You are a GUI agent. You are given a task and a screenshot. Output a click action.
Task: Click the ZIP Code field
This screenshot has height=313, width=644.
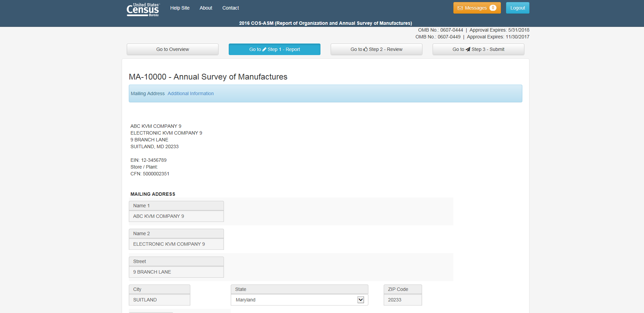pos(403,300)
